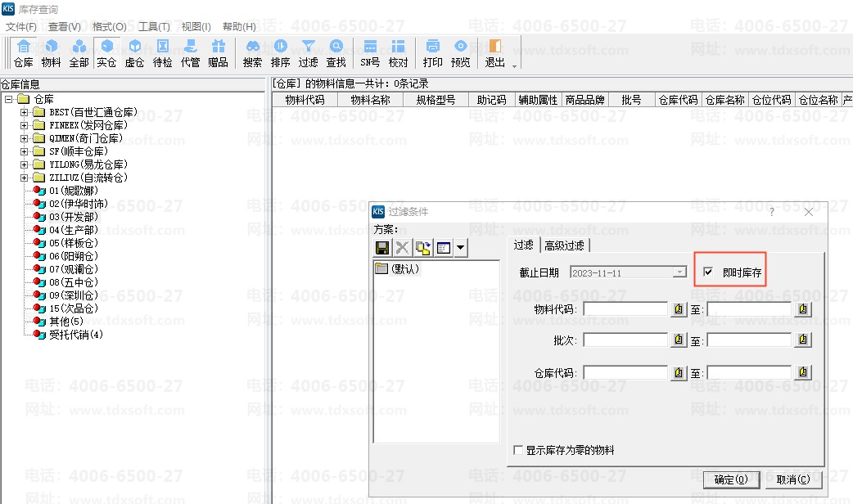
Task: Enable 显示库存为零的物料 checkbox
Action: click(x=517, y=450)
